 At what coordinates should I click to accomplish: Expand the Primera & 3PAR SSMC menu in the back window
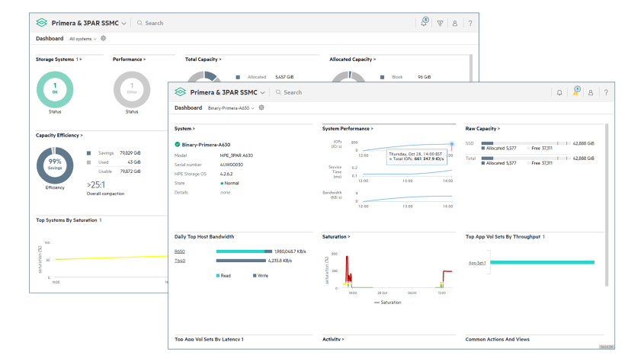tap(123, 24)
